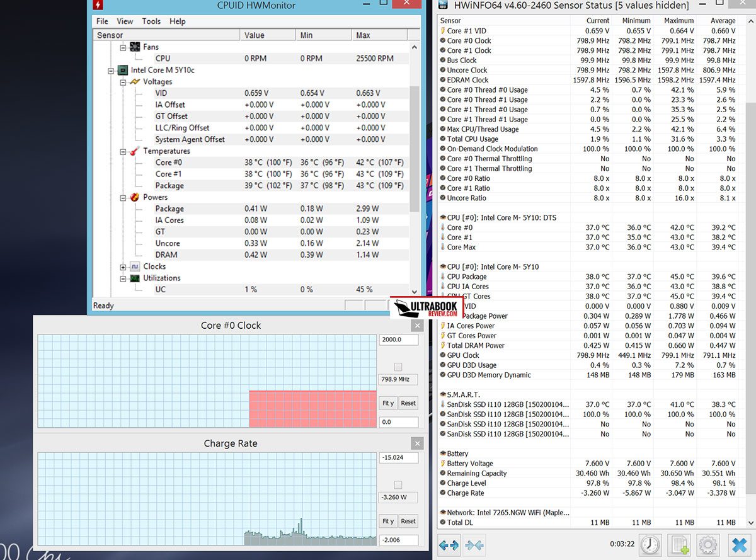Open the Tools menu in HWMonitor
The image size is (756, 560).
[151, 21]
